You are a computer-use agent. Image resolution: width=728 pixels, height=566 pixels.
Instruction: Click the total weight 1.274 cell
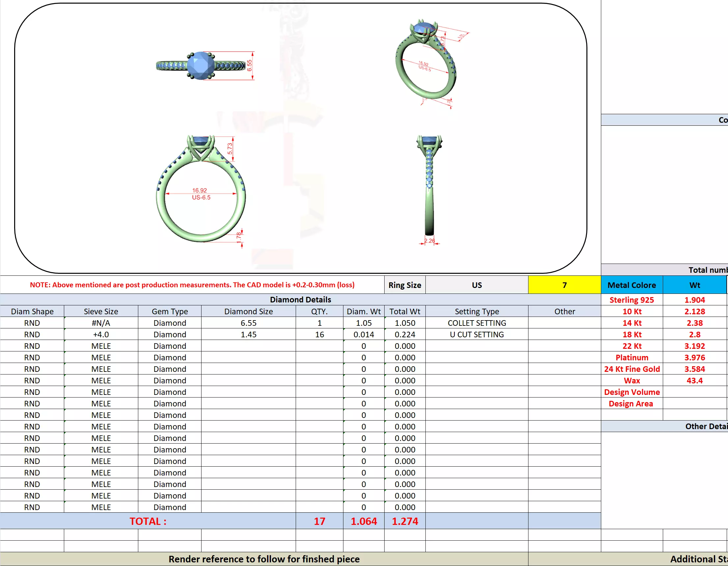click(x=404, y=521)
